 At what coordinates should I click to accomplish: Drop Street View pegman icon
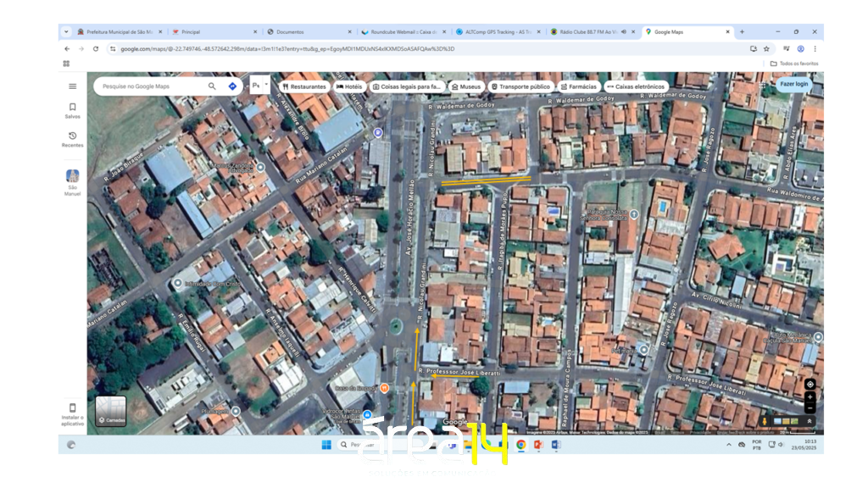pos(764,421)
